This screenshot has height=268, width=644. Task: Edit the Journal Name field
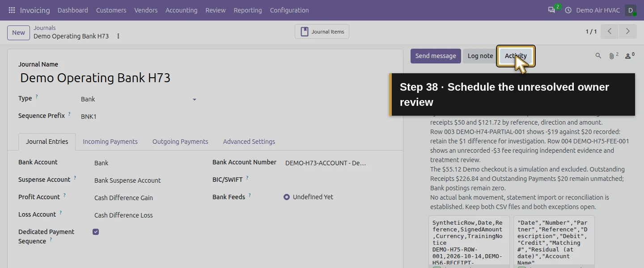[205, 78]
